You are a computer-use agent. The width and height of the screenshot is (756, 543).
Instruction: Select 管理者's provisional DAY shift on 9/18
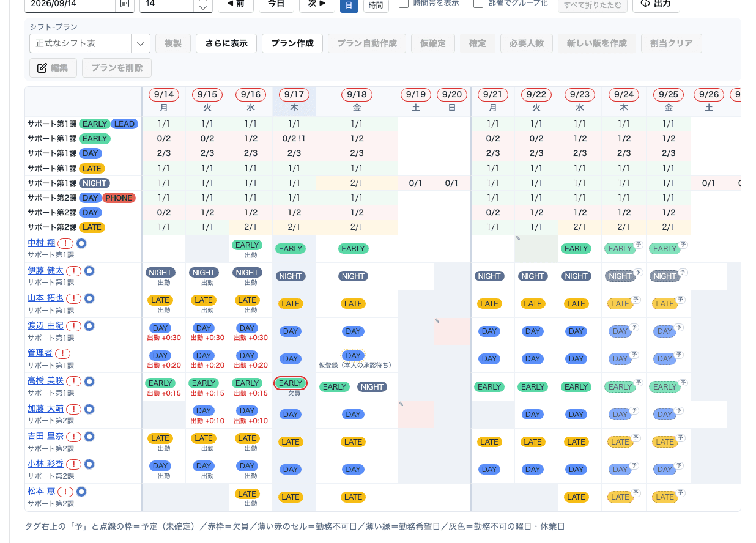pyautogui.click(x=354, y=355)
